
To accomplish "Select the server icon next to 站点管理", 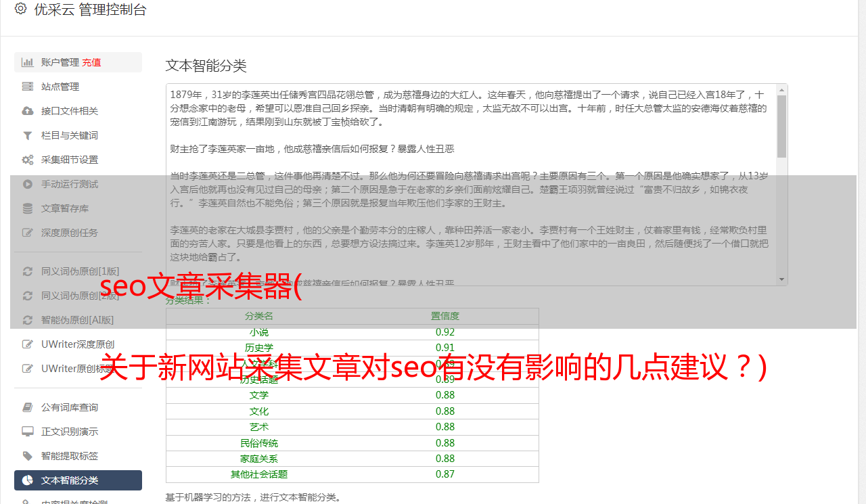I will [x=28, y=87].
